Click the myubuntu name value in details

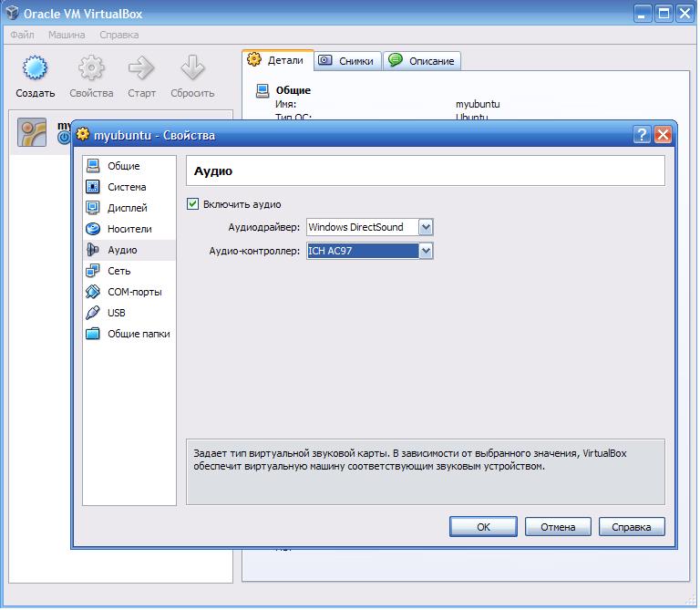coord(478,104)
